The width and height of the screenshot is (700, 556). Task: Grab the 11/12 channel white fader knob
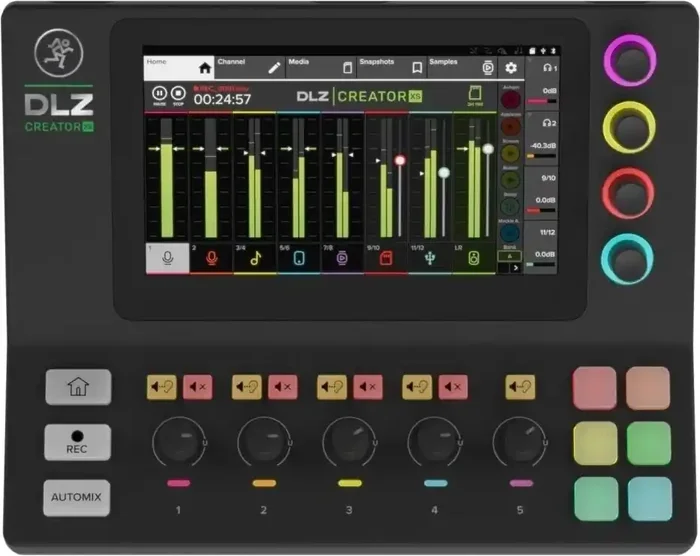pos(444,172)
